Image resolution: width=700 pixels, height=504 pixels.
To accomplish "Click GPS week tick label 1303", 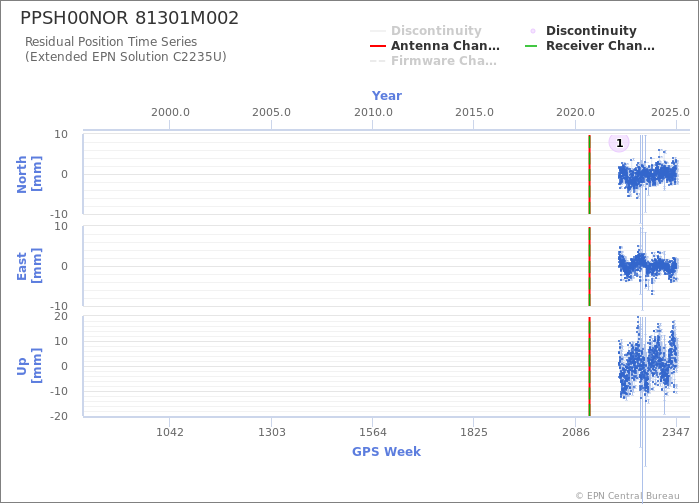I will (x=271, y=432).
